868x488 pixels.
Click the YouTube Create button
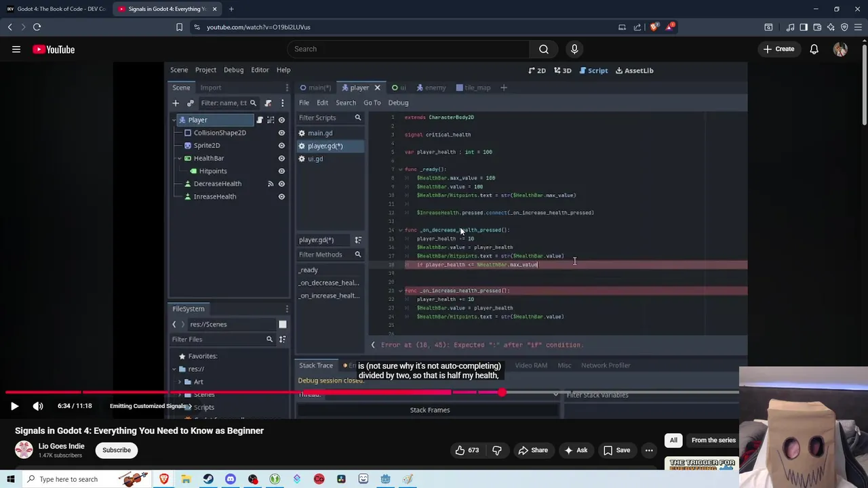click(778, 49)
